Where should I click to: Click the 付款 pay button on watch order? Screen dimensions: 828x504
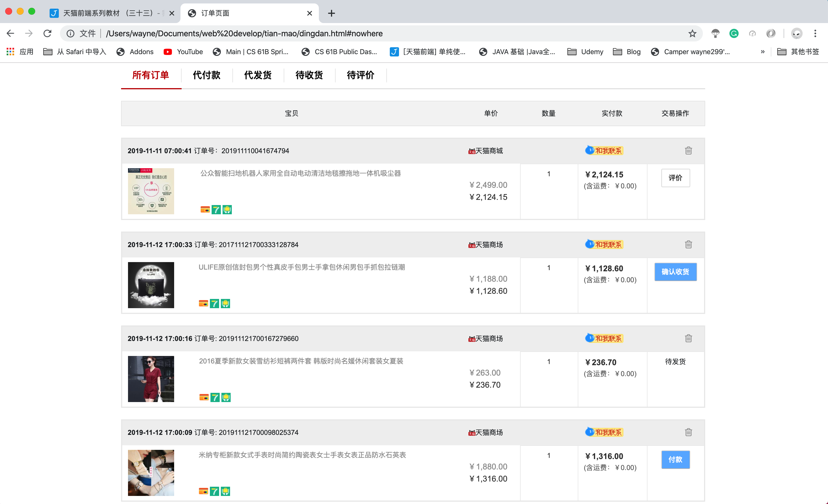coord(675,460)
